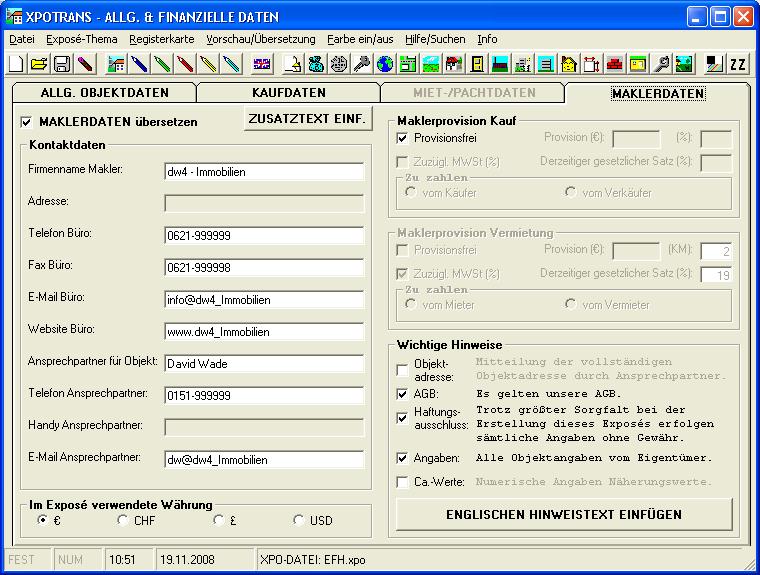Toggle MAKLERDATEN übersetzen checkbox
This screenshot has height=575, width=760.
pyautogui.click(x=27, y=122)
